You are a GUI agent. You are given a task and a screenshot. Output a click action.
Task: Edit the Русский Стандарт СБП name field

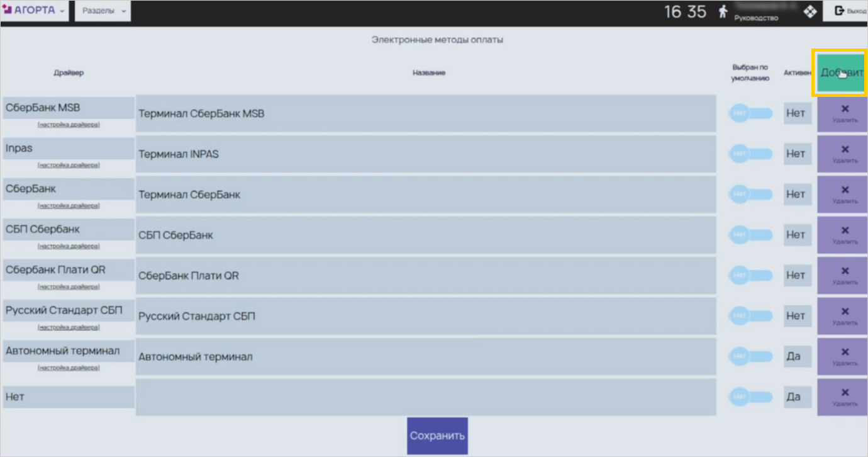click(x=426, y=316)
